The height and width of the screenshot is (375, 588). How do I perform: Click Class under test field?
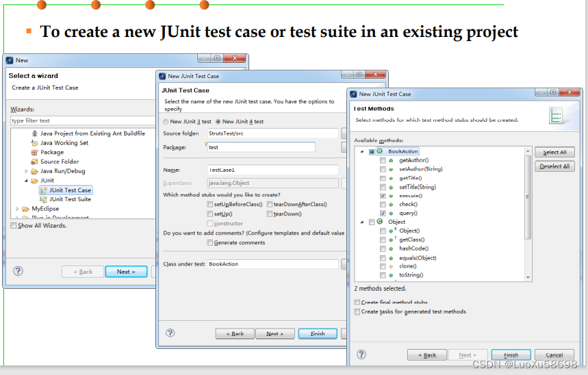272,264
